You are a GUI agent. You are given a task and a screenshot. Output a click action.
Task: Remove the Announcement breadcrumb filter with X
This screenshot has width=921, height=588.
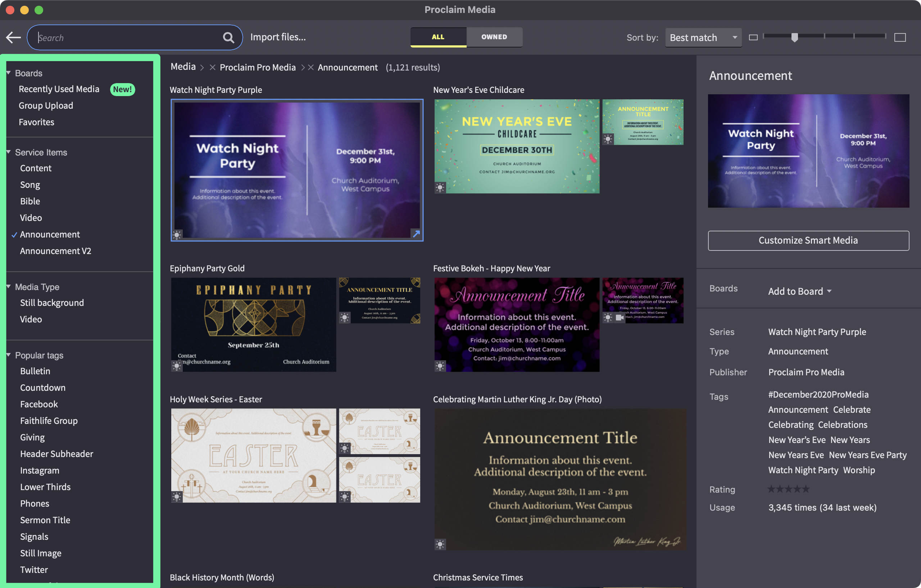[311, 67]
